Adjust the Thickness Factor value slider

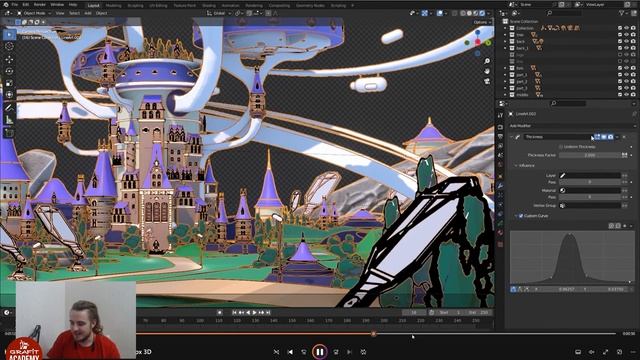590,155
